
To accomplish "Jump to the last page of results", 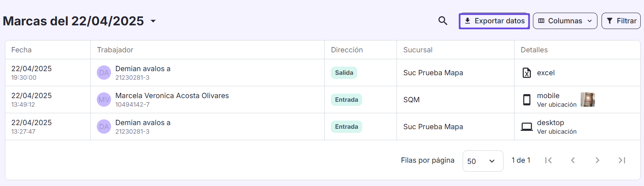I will 622,160.
